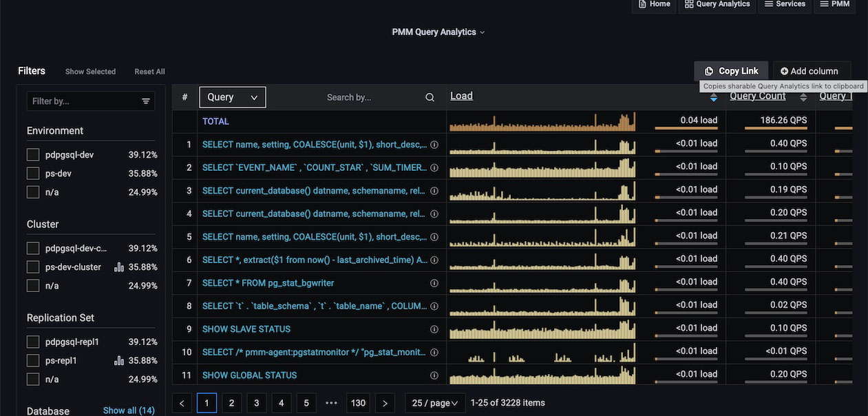Check the pdpgsql-dev environment checkbox
The width and height of the screenshot is (868, 416).
[x=33, y=155]
